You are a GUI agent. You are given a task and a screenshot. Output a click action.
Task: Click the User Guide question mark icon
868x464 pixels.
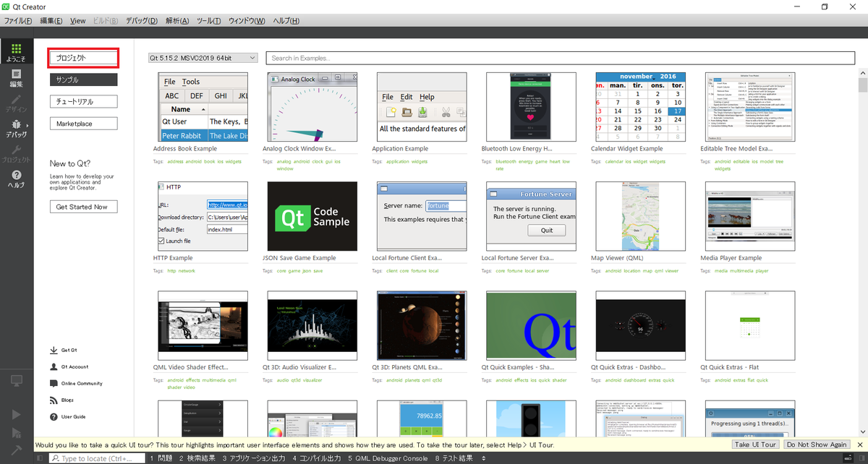click(54, 416)
